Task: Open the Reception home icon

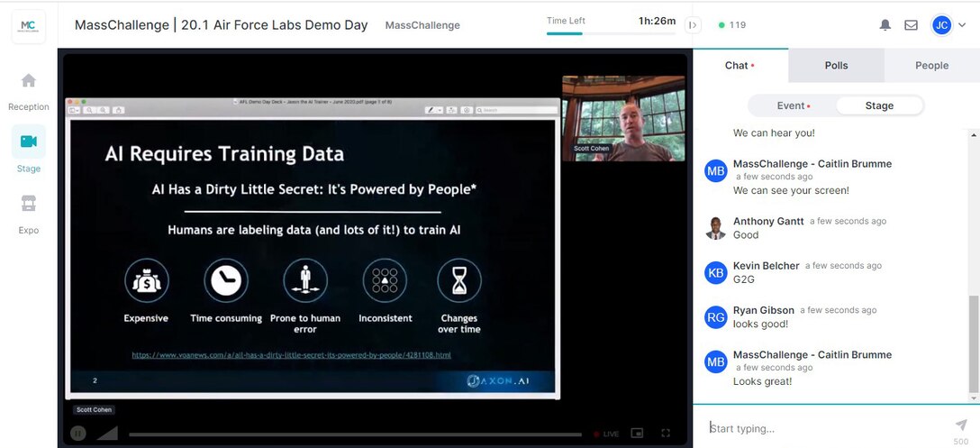Action: click(29, 81)
